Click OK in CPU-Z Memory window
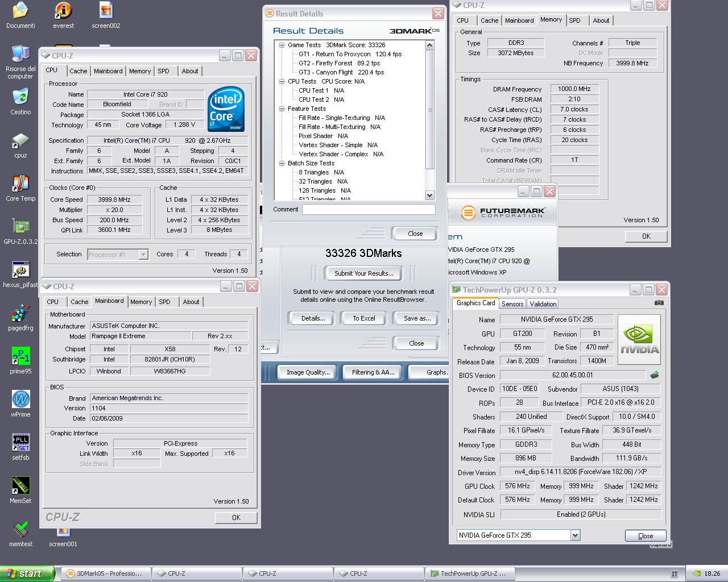Screen dimensions: 728x582 [646, 236]
